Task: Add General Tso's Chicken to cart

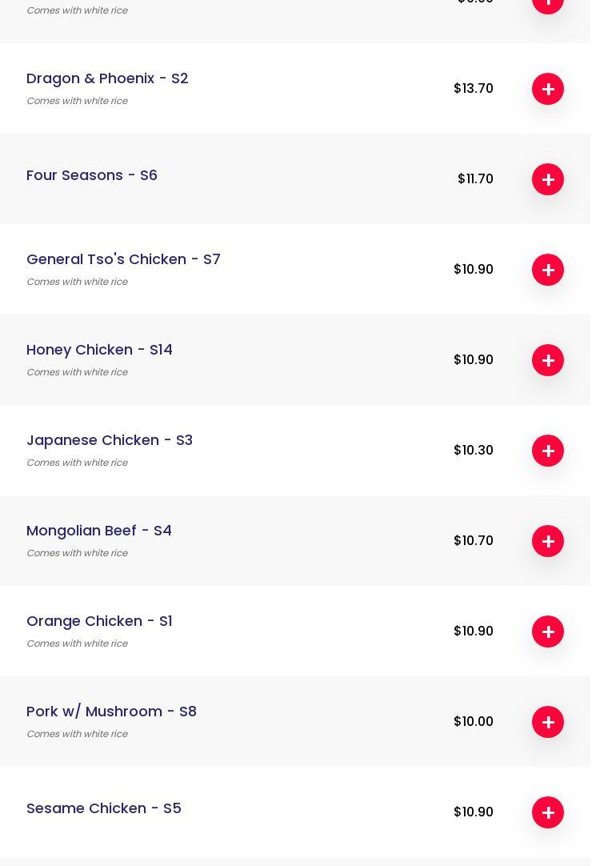Action: (x=548, y=270)
